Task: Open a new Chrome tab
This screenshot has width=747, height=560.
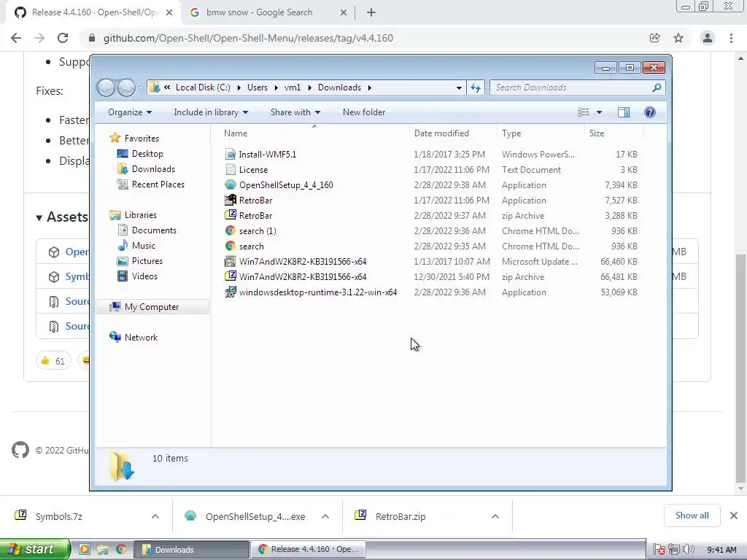Action: (371, 13)
